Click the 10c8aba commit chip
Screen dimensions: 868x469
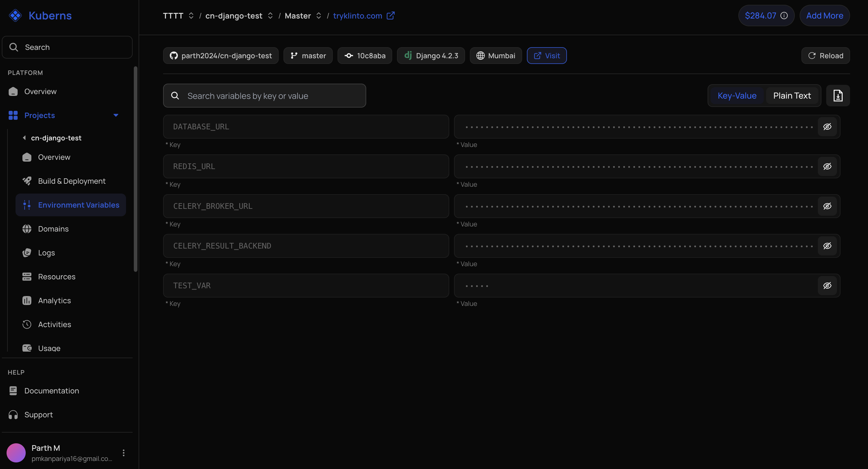click(x=365, y=56)
